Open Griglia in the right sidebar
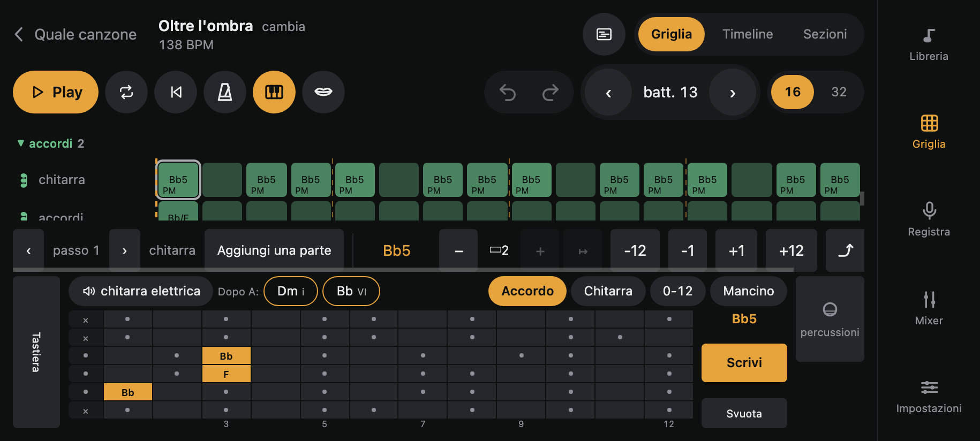Image resolution: width=980 pixels, height=441 pixels. click(929, 132)
